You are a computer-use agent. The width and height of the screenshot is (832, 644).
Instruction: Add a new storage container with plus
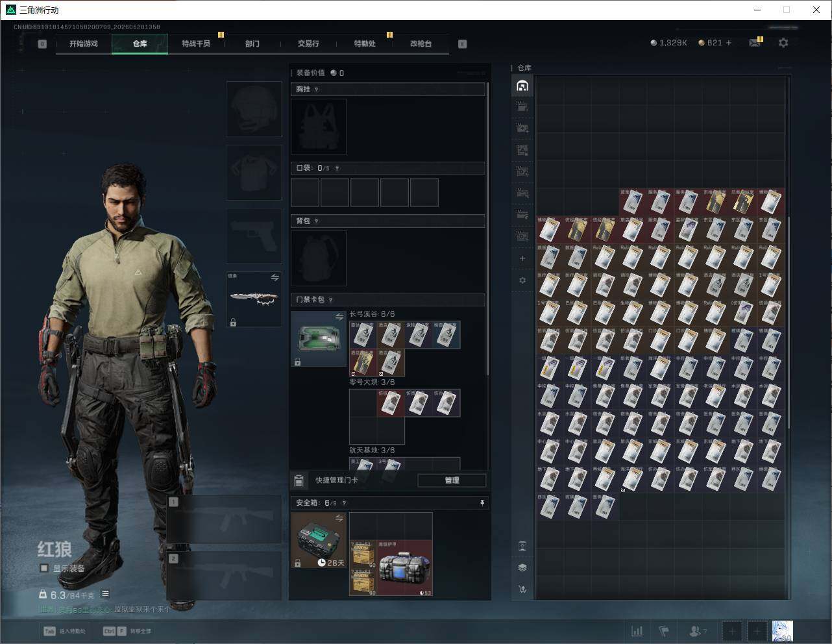pyautogui.click(x=522, y=258)
